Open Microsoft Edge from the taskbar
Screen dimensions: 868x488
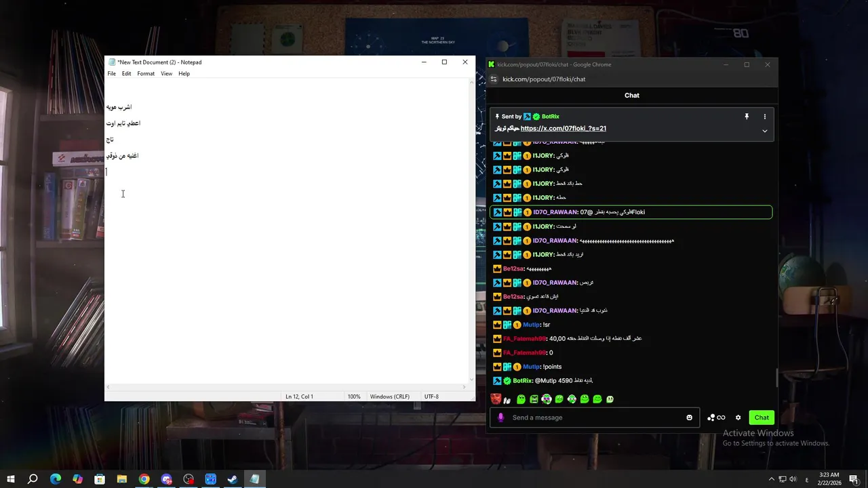[56, 479]
